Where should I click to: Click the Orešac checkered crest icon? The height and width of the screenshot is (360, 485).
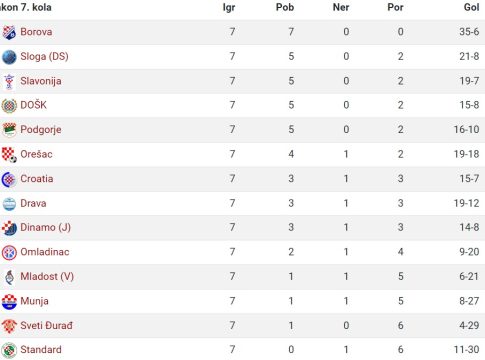coord(9,155)
